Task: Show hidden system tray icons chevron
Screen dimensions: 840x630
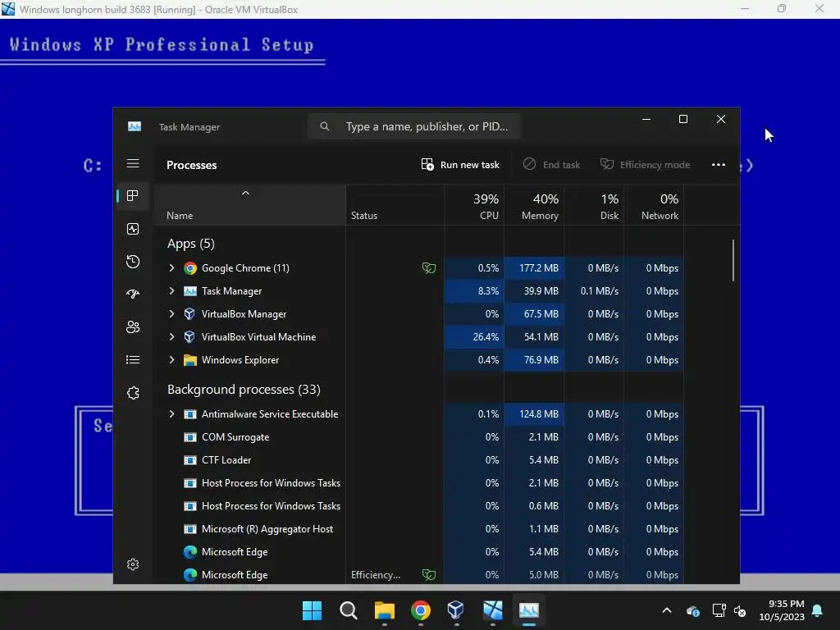Action: tap(666, 610)
